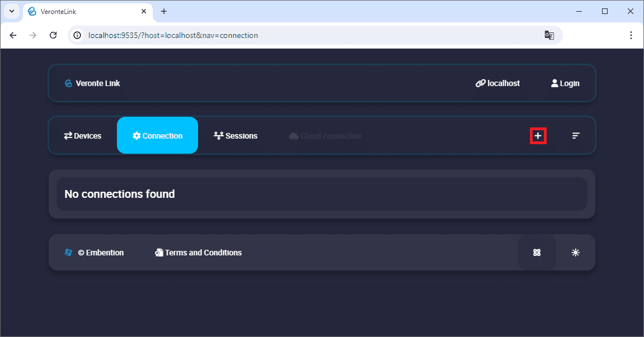Click the plus icon to add a connection
644x337 pixels.
pos(538,136)
